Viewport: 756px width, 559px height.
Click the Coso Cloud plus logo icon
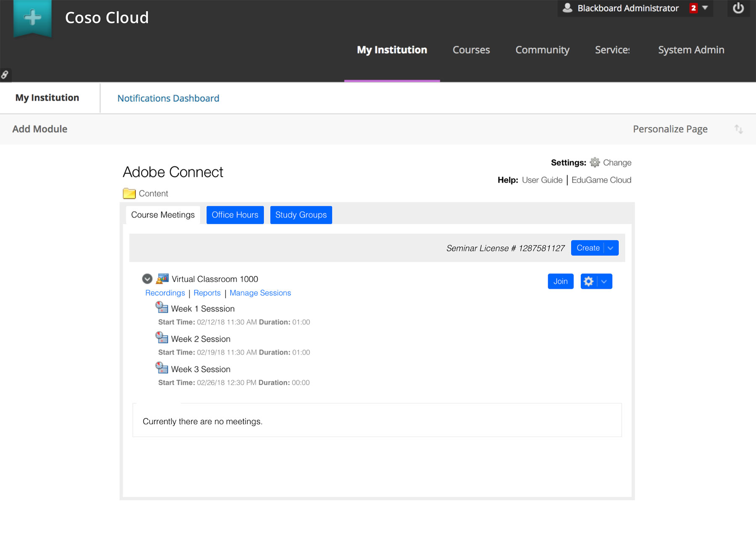(32, 18)
